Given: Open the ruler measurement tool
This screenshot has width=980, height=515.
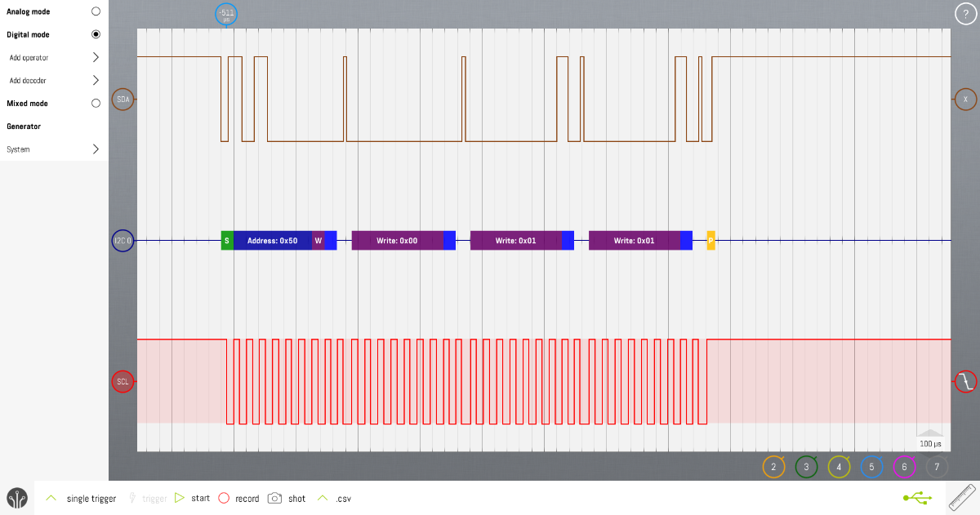Looking at the screenshot, I should click(x=960, y=498).
